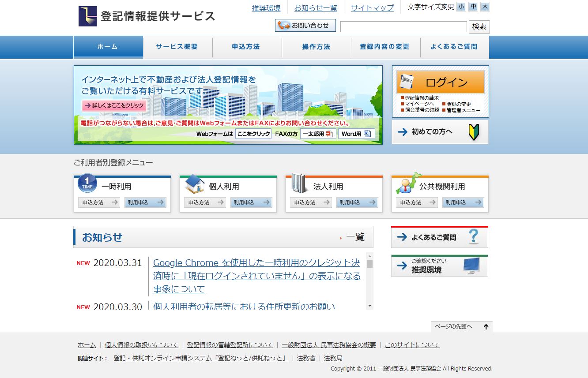Click the お問い合わせ contact button
The height and width of the screenshot is (378, 588).
(x=305, y=25)
